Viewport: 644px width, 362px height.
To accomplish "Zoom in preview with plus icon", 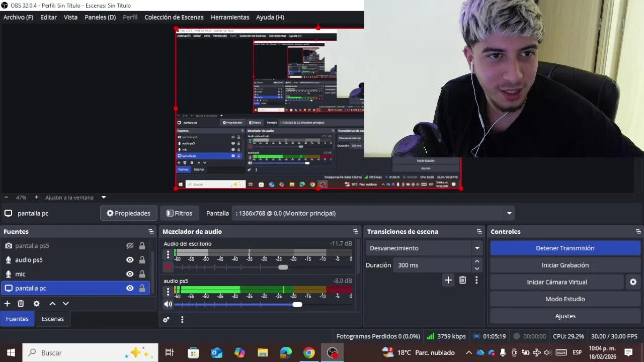I will tap(36, 198).
